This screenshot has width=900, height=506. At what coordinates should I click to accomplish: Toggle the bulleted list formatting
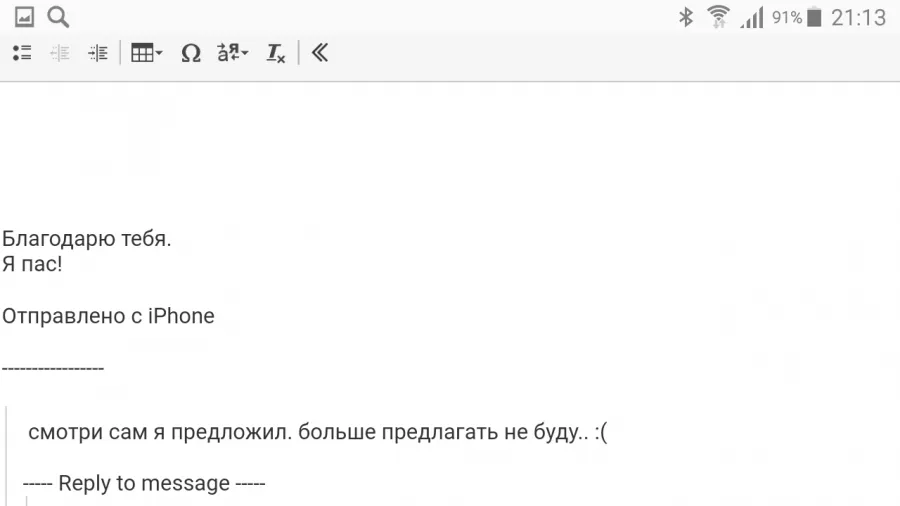(22, 53)
